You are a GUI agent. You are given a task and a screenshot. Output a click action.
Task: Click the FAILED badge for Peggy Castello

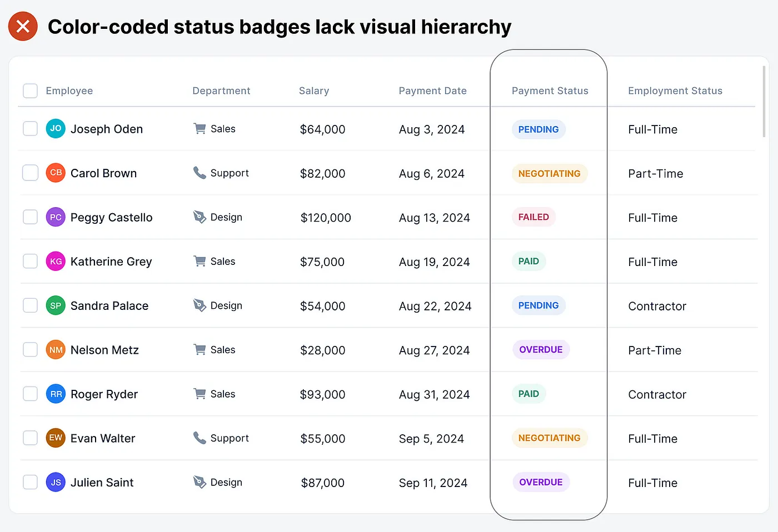pyautogui.click(x=533, y=217)
